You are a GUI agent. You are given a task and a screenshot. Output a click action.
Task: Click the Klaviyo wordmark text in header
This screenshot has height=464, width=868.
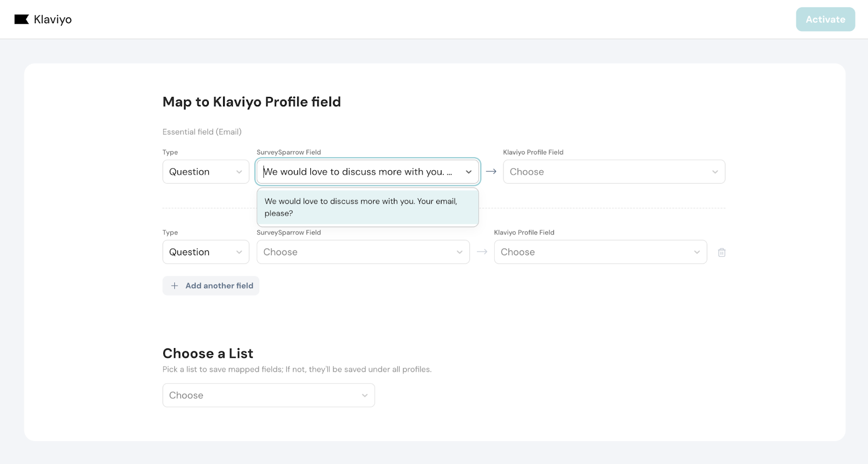pos(53,20)
